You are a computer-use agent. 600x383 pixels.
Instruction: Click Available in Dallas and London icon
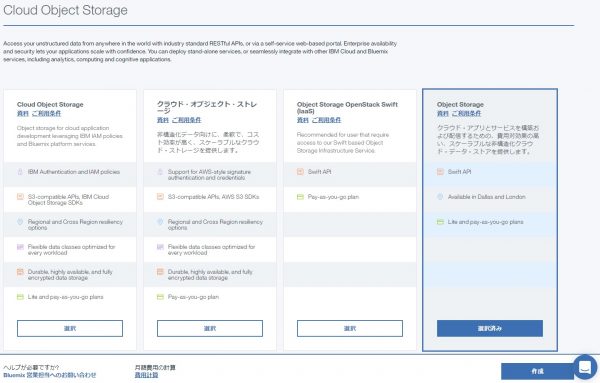[440, 197]
